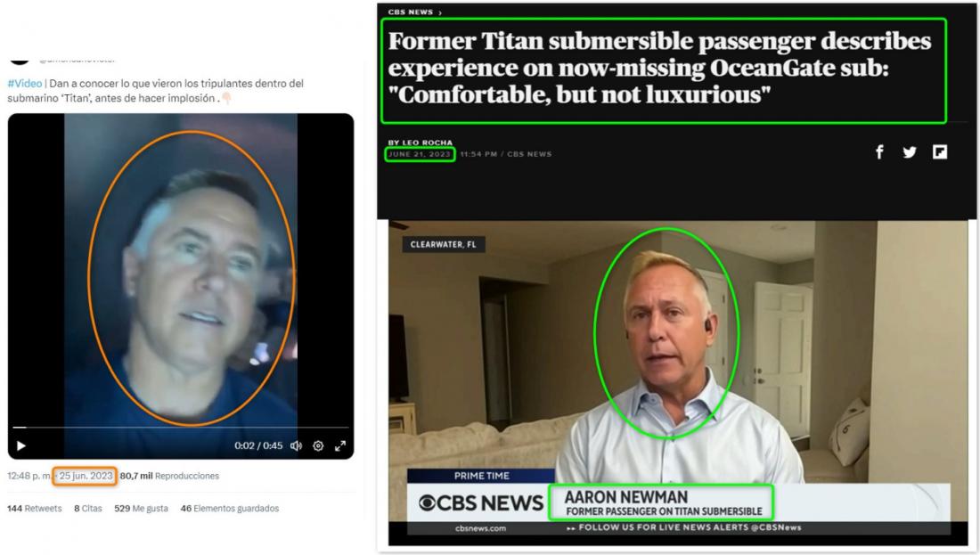The image size is (980, 555).
Task: Open the tweet date 25 jun. 2023
Action: click(x=85, y=476)
